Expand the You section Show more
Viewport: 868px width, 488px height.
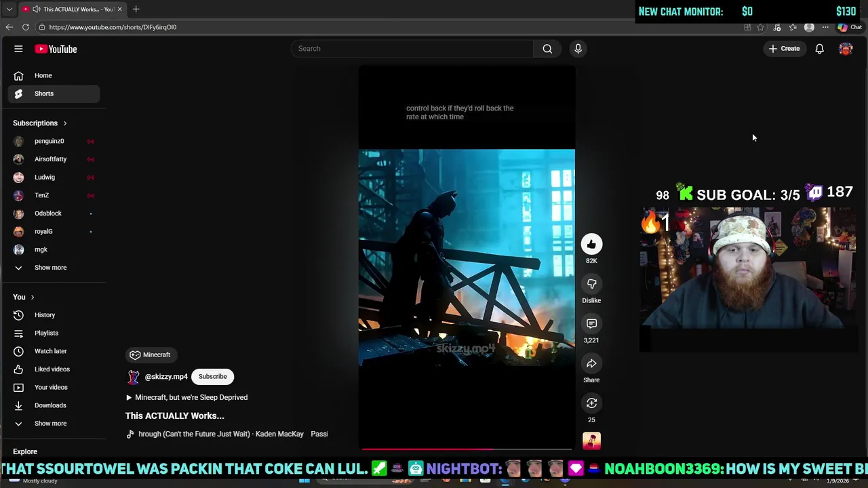click(x=54, y=424)
